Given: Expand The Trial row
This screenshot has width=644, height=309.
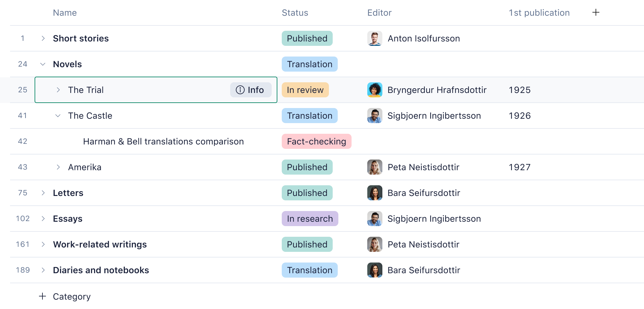Looking at the screenshot, I should tap(58, 90).
